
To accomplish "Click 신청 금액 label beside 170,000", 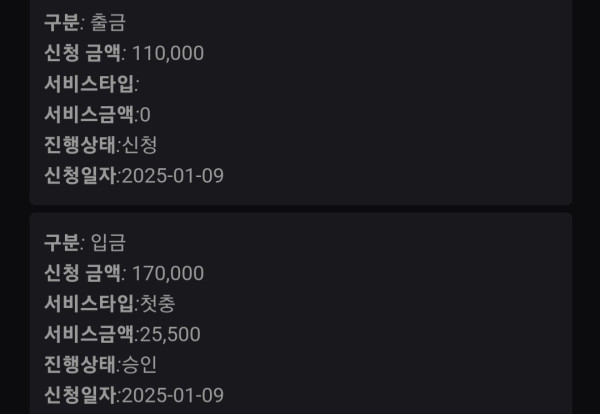I will pyautogui.click(x=83, y=272).
